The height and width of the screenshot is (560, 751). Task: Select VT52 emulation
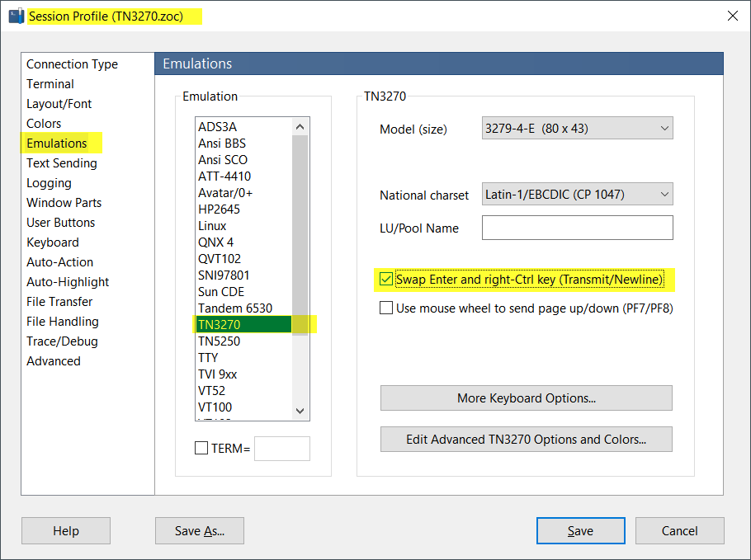click(x=243, y=391)
